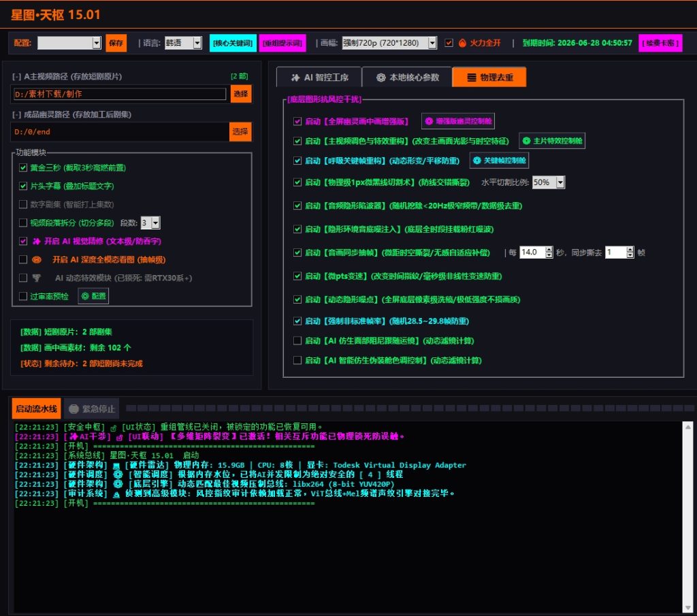Click the gear icon in 关键帧控制舱 button
697x616 pixels.
click(477, 161)
